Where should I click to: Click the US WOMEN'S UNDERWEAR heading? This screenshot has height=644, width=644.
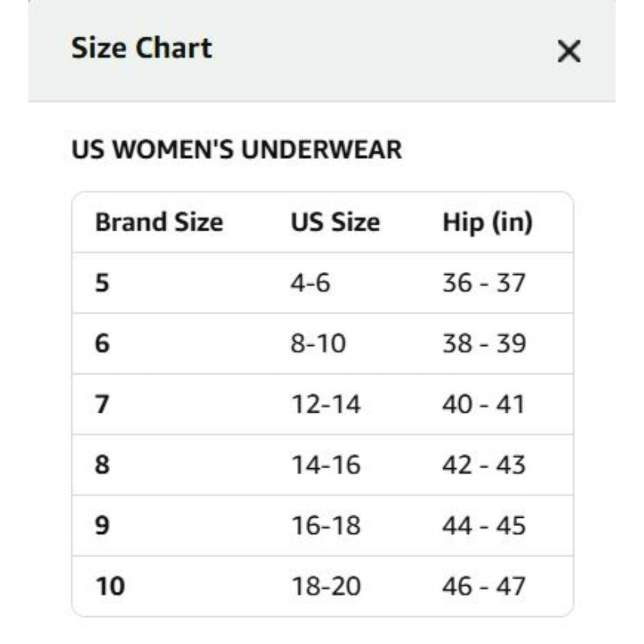[x=236, y=149]
